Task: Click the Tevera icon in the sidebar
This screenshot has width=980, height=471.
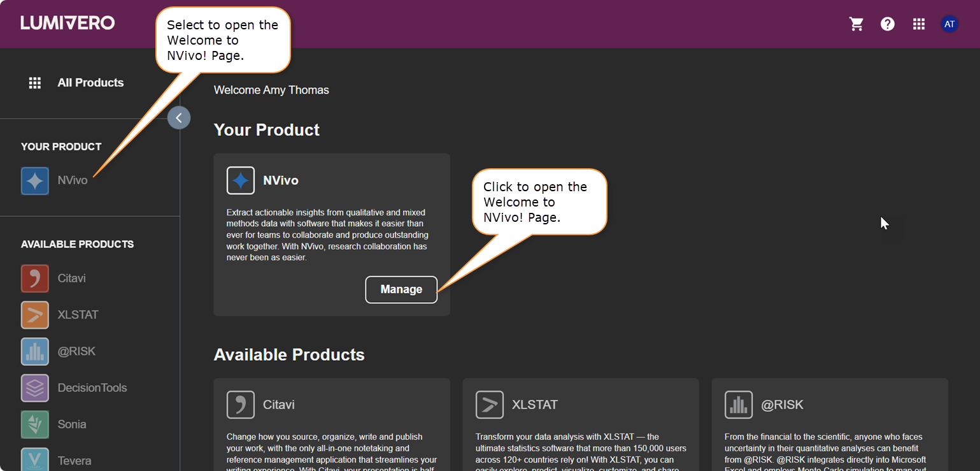Action: (35, 460)
